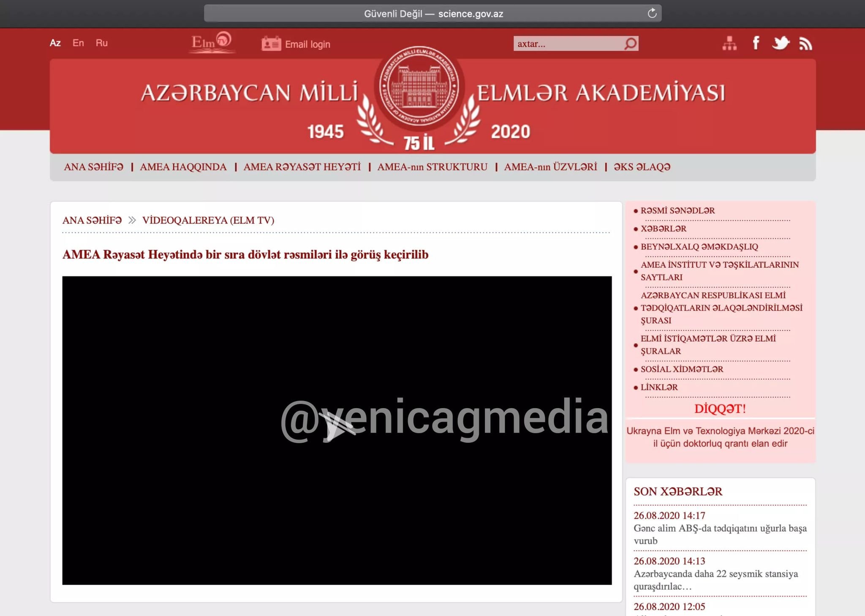Click VİDEOQALEREYA (ELM TV) breadcrumb
Screen dimensions: 865x616
[208, 220]
